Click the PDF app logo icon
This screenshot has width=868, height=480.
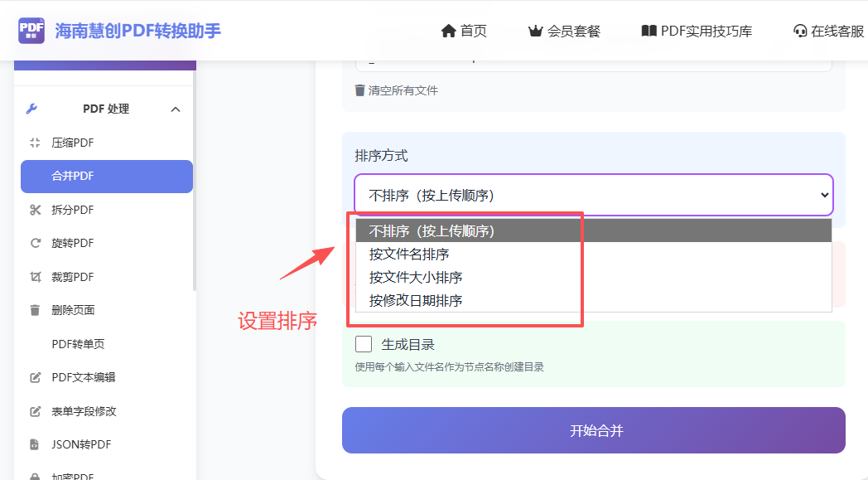coord(31,31)
